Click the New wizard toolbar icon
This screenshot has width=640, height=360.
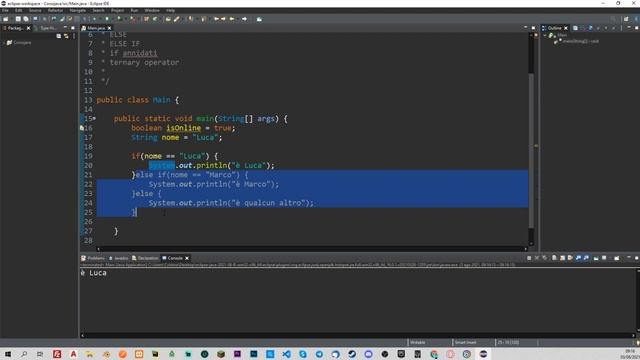pos(5,19)
